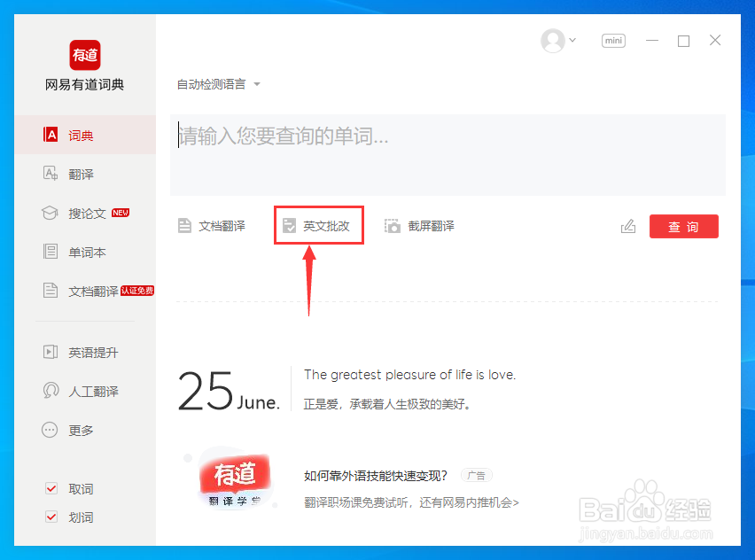The height and width of the screenshot is (560, 755).
Task: Click the 文档翻译 file icon by search
Action: (x=184, y=225)
